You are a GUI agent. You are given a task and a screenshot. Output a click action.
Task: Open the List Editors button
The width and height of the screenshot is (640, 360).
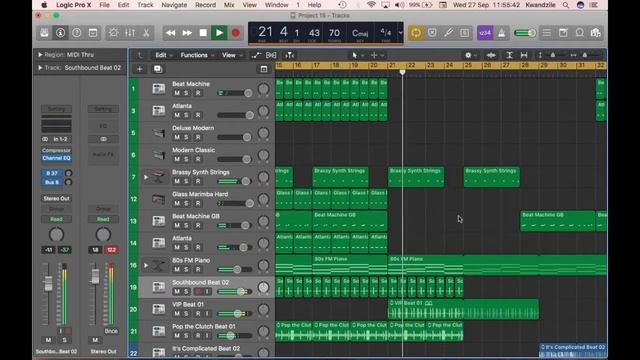[547, 33]
